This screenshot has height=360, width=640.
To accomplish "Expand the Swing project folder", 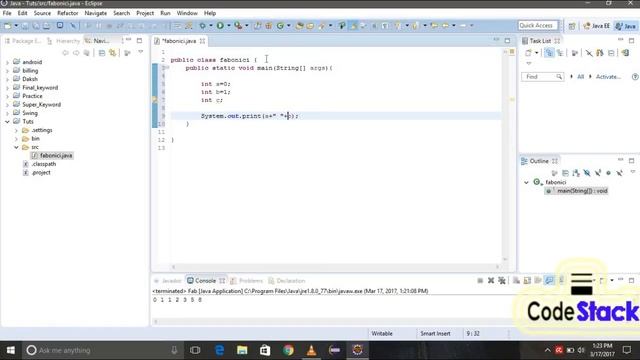I will (x=7, y=113).
